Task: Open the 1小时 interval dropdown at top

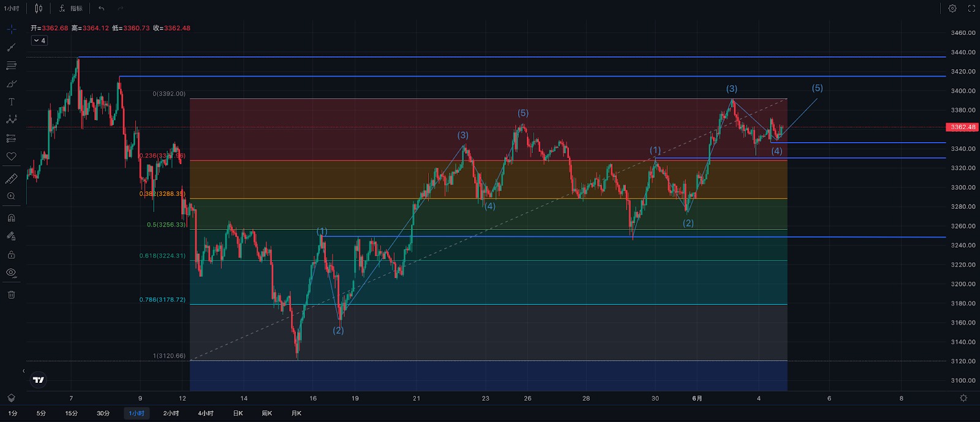Action: [x=12, y=9]
